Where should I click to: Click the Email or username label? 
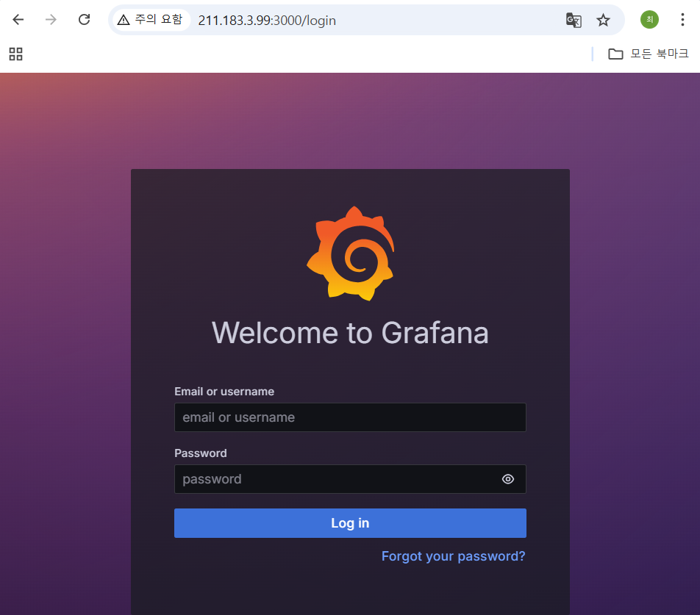point(224,392)
